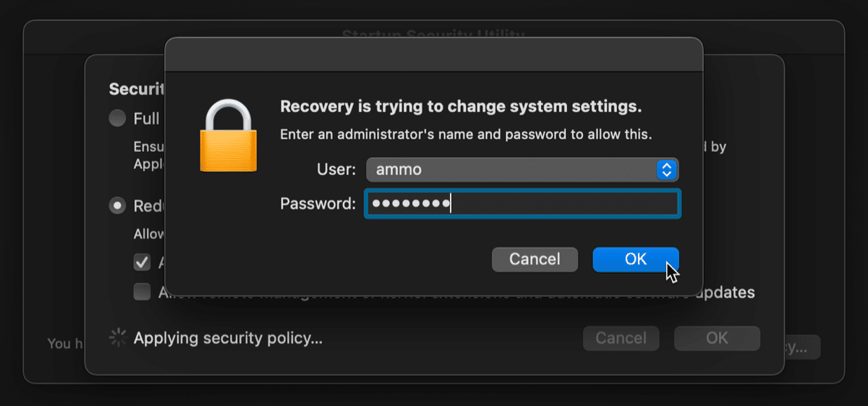Image resolution: width=868 pixels, height=406 pixels.
Task: Click the Applying security policy status text
Action: point(228,338)
